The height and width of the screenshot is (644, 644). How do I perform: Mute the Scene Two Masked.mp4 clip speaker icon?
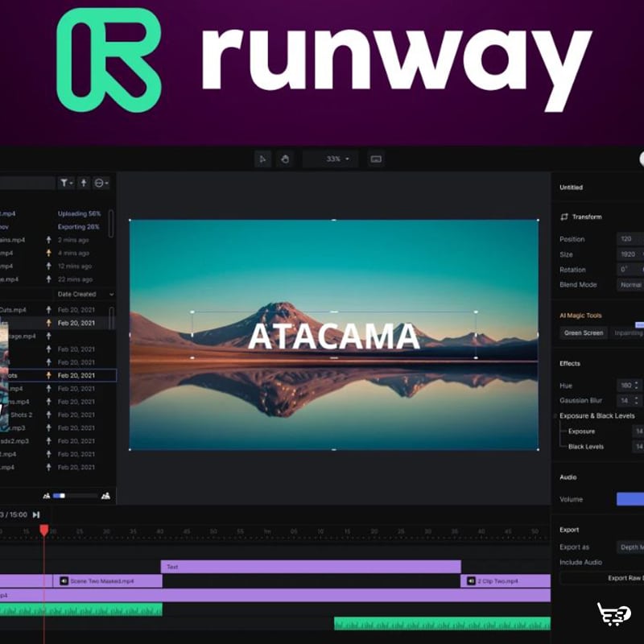(x=64, y=580)
